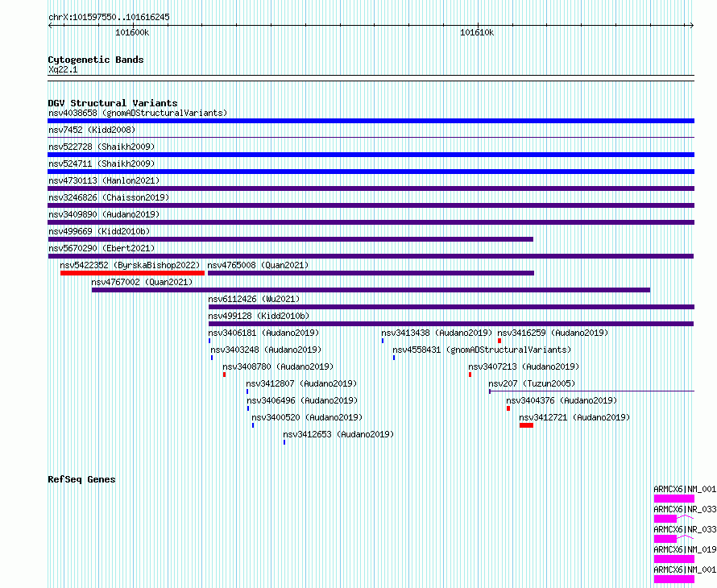Screen dimensions: 717x588
Task: Select nsv522728 (Shaikh2009) label
Action: pyautogui.click(x=102, y=147)
